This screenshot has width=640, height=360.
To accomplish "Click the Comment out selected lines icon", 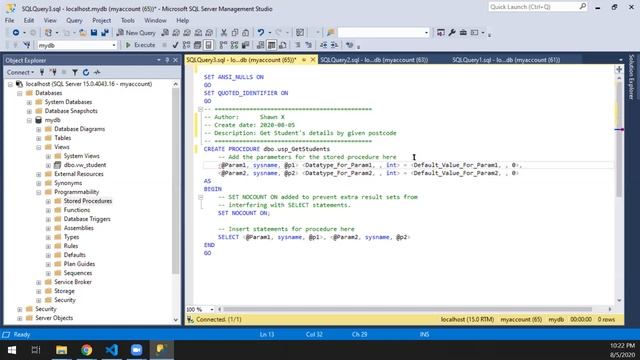I will (298, 45).
